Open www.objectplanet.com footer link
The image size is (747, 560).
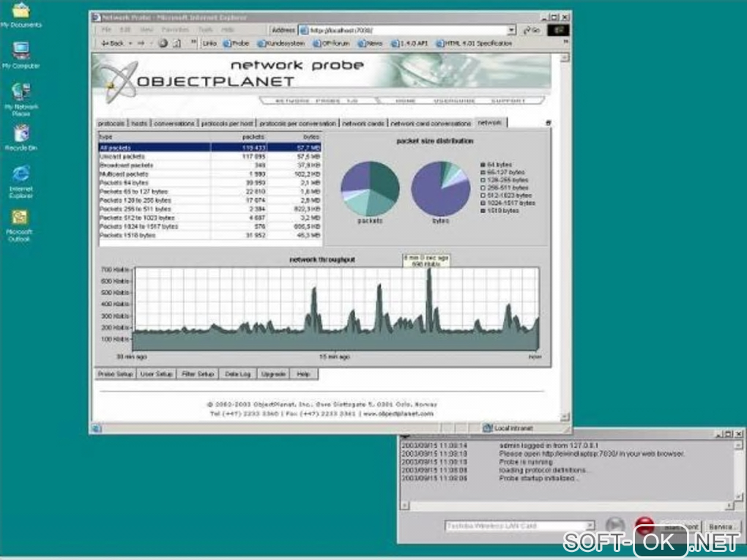(398, 414)
